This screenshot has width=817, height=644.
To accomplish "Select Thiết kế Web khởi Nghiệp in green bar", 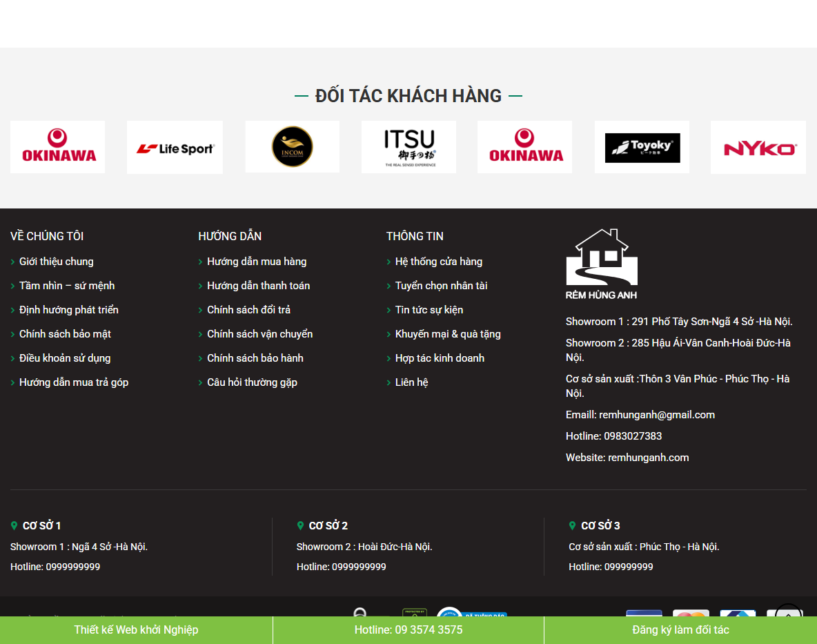I will point(136,630).
